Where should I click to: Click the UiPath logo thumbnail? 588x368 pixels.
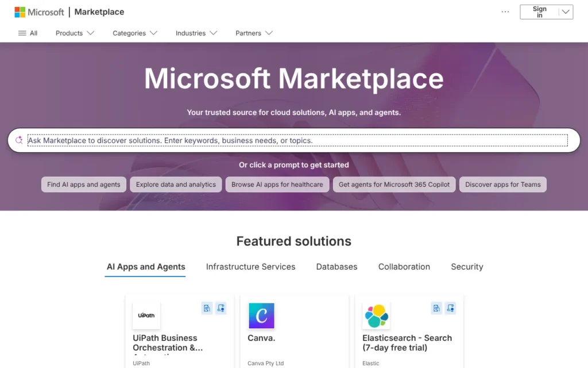click(x=146, y=316)
